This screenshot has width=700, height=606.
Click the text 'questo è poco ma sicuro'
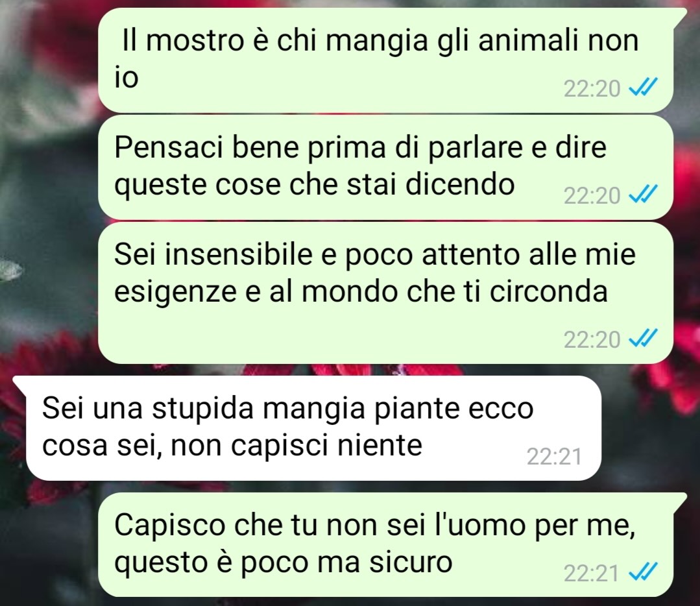(284, 563)
